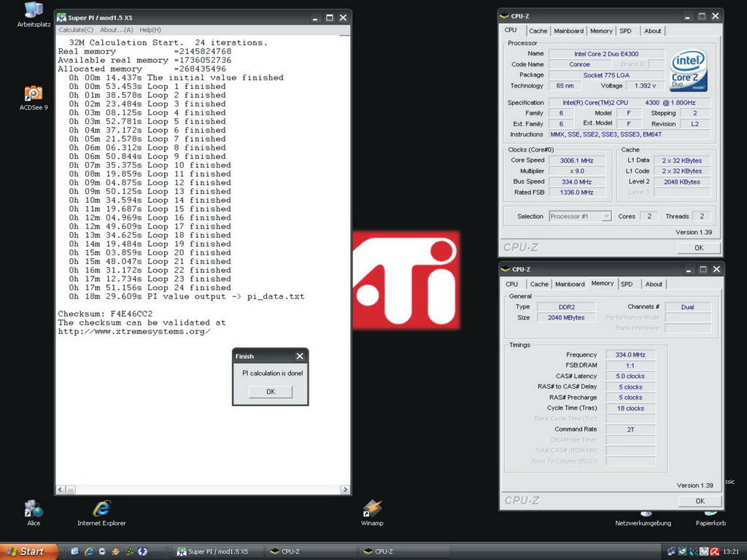Open the Processor #1 selection dropdown
This screenshot has width=747, height=560.
[580, 216]
